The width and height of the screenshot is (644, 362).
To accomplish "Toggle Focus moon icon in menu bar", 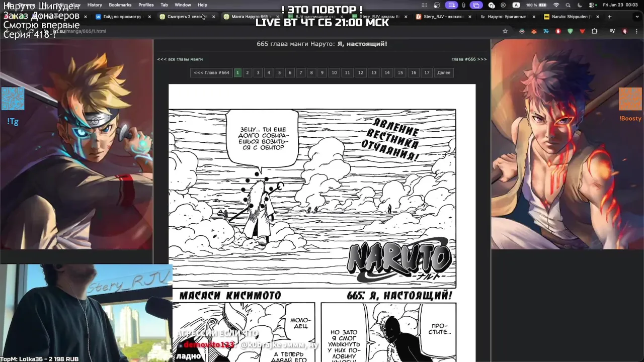I will 580,5.
